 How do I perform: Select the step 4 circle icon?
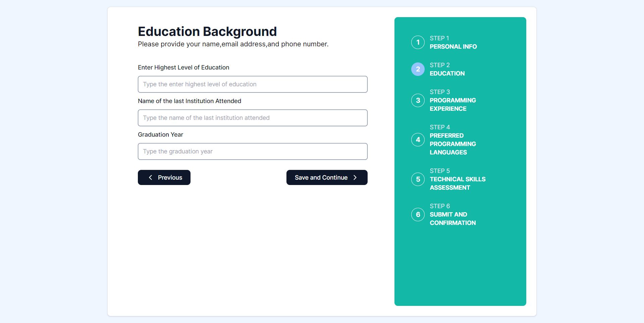coord(418,140)
